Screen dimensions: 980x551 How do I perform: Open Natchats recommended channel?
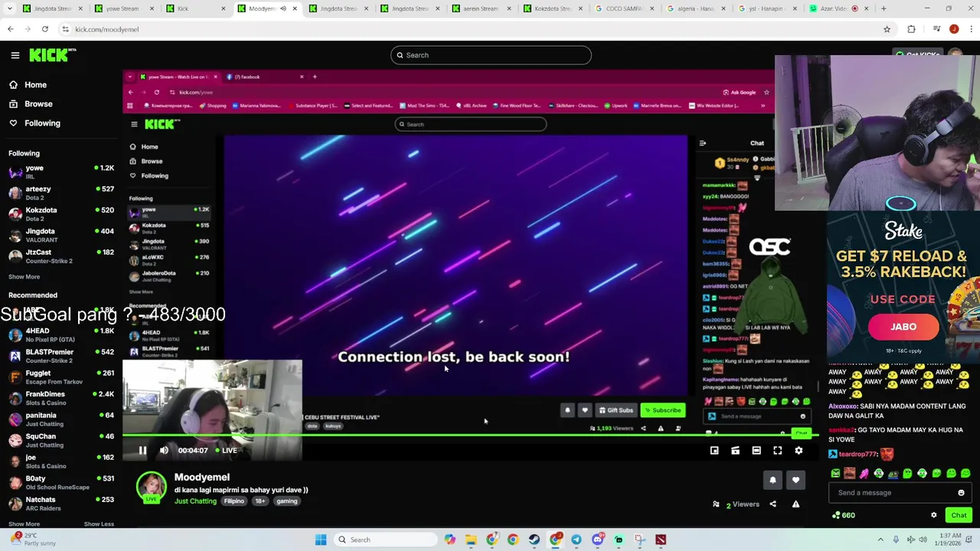coord(61,504)
